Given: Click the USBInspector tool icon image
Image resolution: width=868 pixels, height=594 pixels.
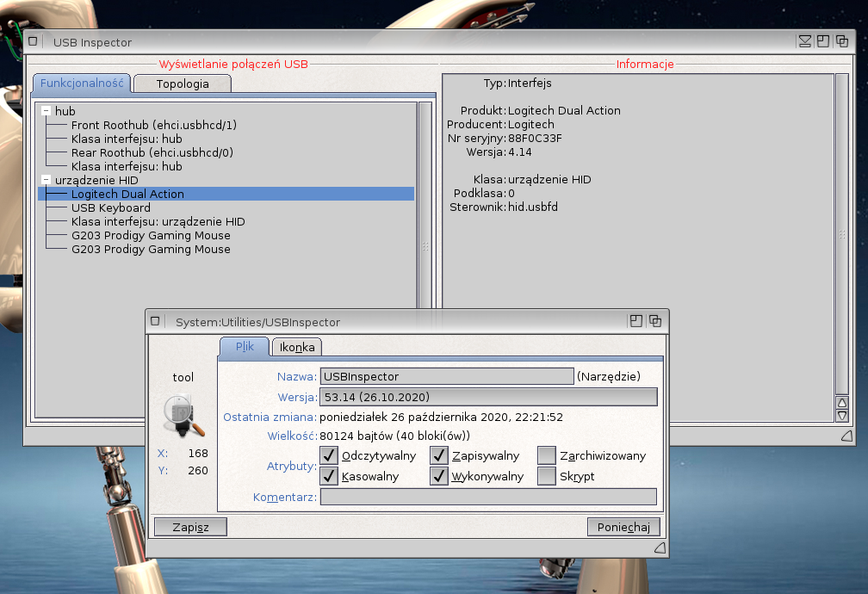Looking at the screenshot, I should pyautogui.click(x=183, y=415).
